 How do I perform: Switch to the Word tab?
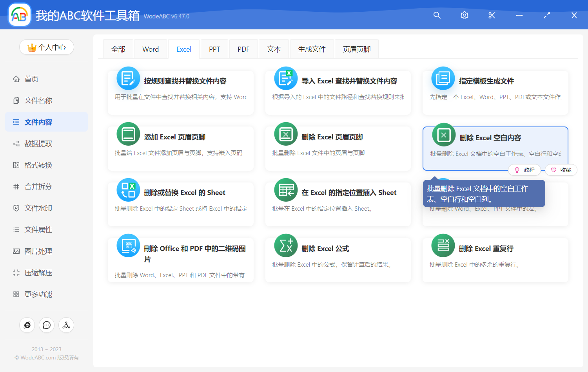point(150,49)
